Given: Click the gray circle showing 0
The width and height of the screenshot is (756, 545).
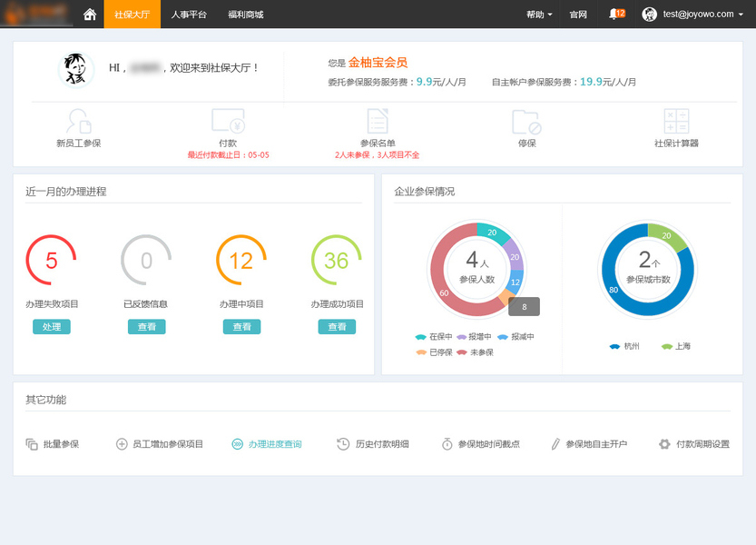Looking at the screenshot, I should [x=146, y=260].
